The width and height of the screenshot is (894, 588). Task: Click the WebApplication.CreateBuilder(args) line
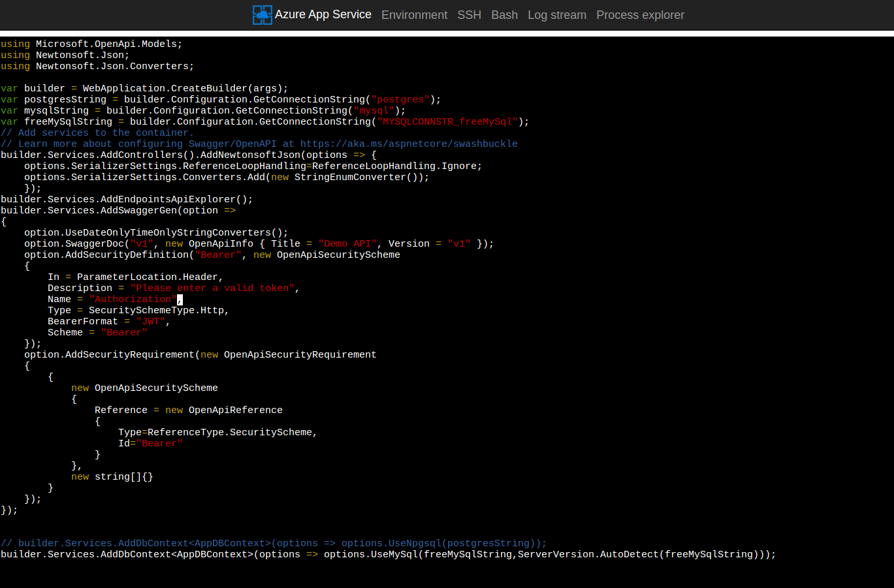144,88
